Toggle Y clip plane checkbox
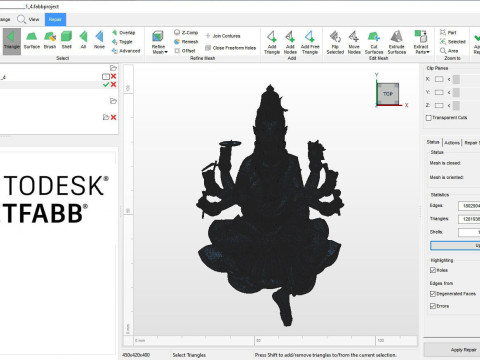Viewport: 480px width, 360px height. click(x=439, y=92)
